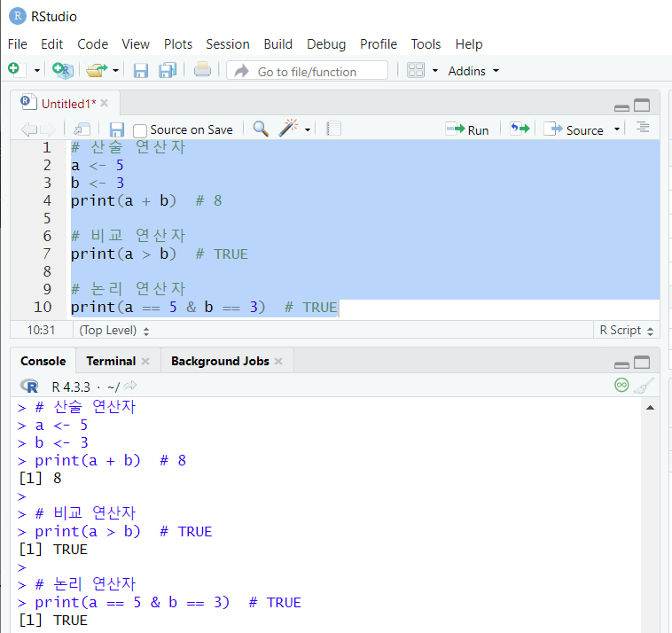The width and height of the screenshot is (672, 633).
Task: Click console output [1] 8
Action: click(x=40, y=478)
